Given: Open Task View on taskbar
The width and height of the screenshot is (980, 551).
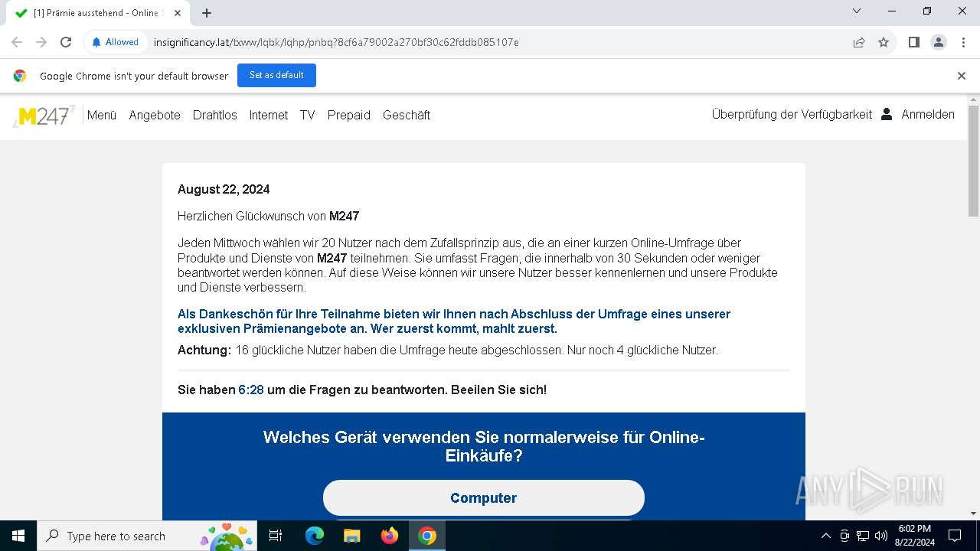Looking at the screenshot, I should click(276, 536).
